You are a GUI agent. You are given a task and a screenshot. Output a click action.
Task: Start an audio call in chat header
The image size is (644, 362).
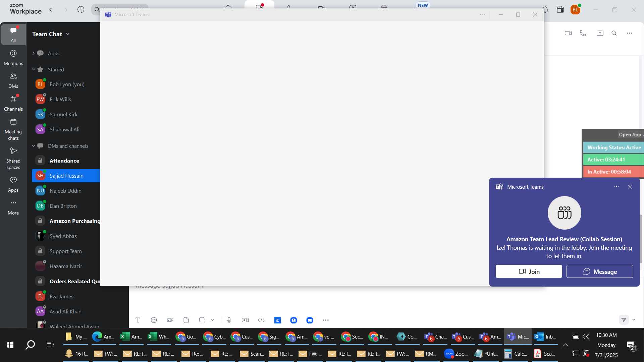click(583, 33)
